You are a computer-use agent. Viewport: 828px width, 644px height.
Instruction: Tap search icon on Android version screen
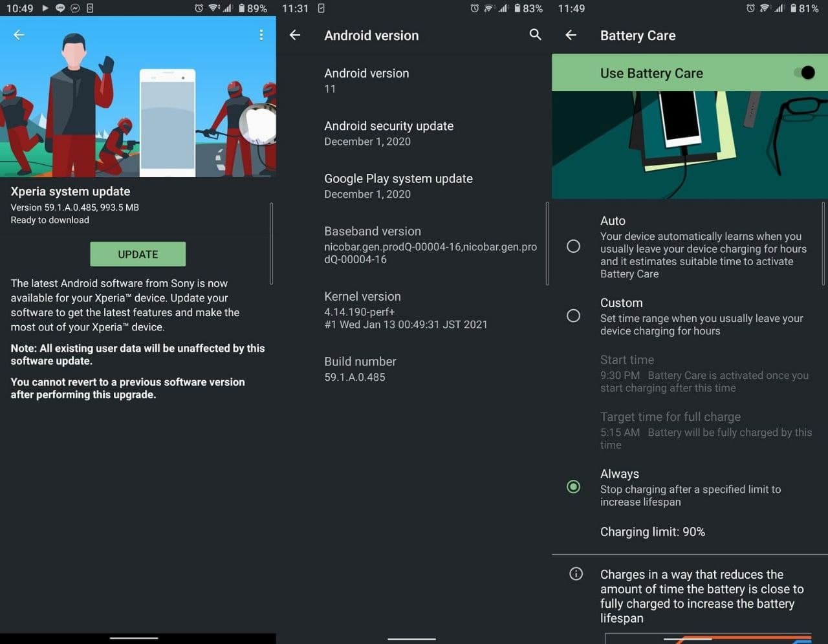(535, 35)
